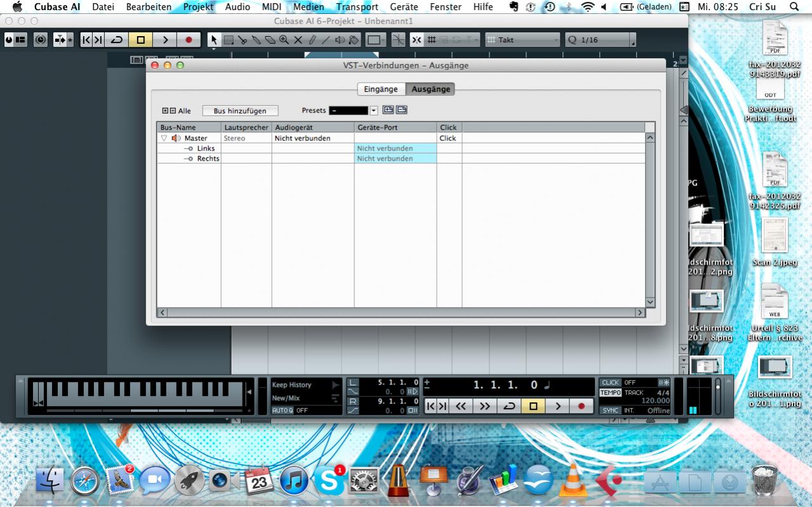Select the Line tool in toolbar
Viewport: 812px width, 507px height.
[326, 39]
